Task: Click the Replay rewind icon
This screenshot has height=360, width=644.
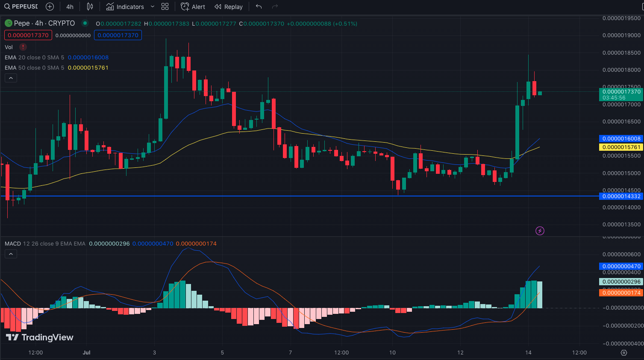Action: tap(218, 6)
